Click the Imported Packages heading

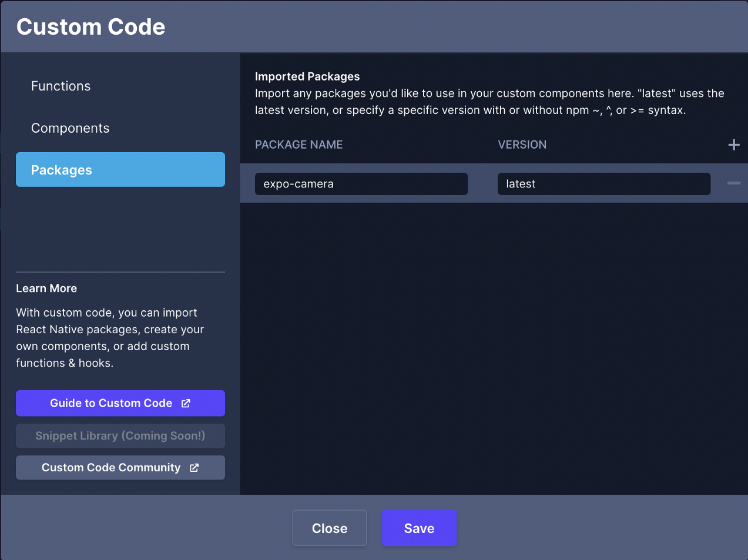click(x=307, y=76)
